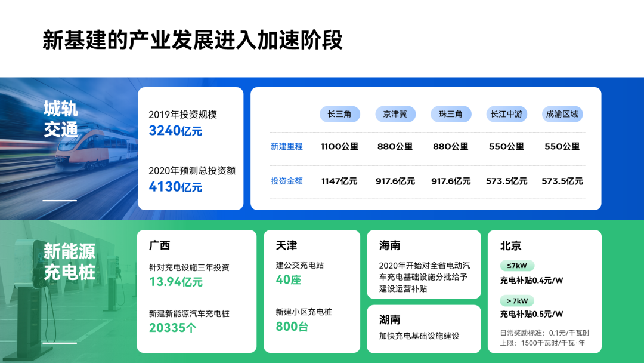Image resolution: width=644 pixels, height=363 pixels.
Task: Click the 成渝区域 region tag
Action: point(562,114)
